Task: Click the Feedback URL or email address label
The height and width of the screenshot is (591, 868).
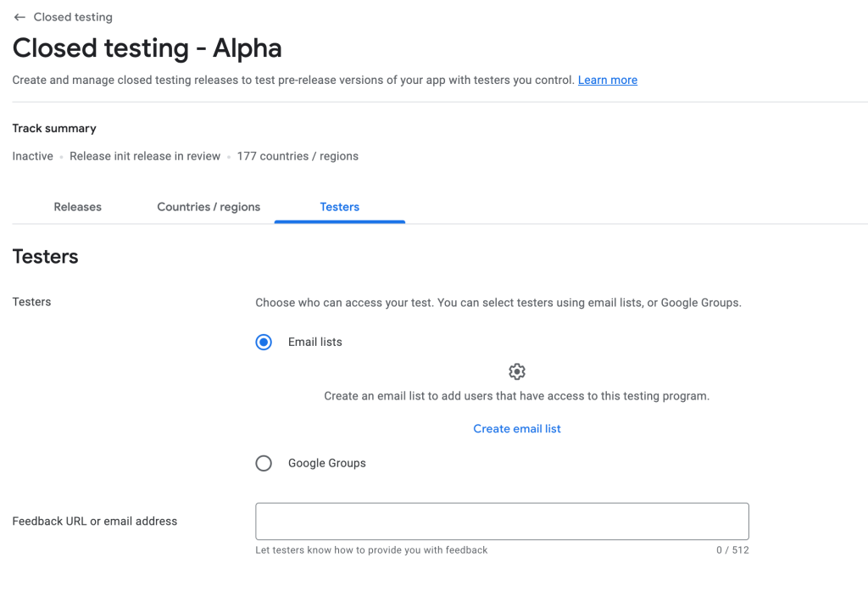Action: coord(95,521)
